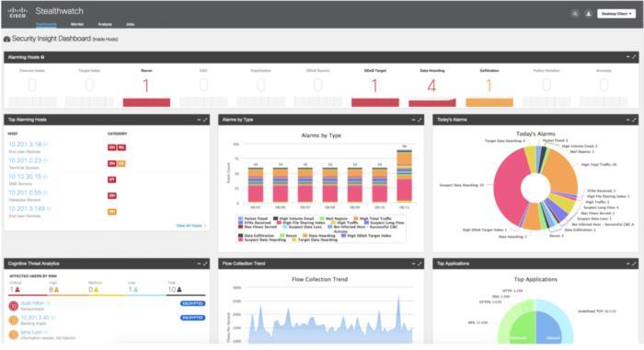The height and width of the screenshot is (350, 644).
Task: Click the blue segment in Top Applications chart
Action: (549, 329)
